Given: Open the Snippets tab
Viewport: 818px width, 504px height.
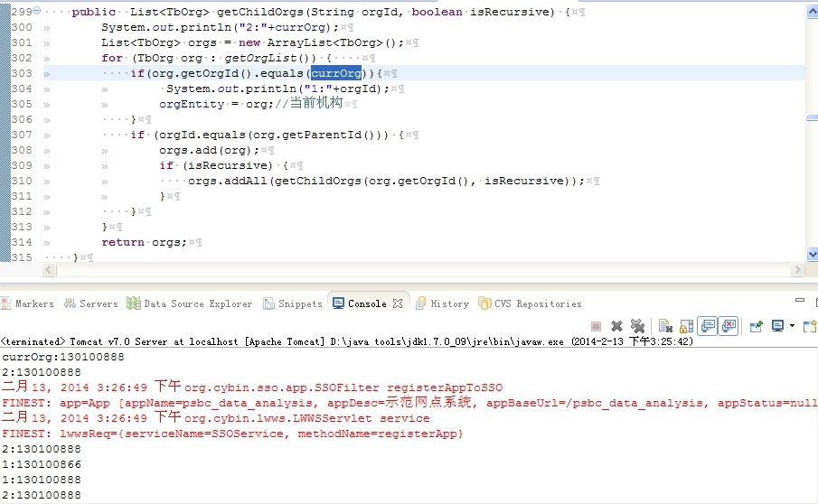Looking at the screenshot, I should (293, 303).
